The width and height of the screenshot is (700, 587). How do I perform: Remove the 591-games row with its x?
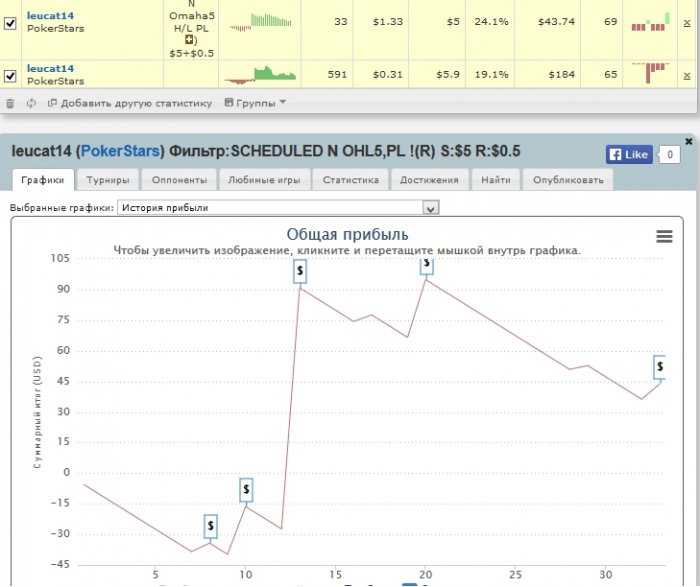click(687, 76)
